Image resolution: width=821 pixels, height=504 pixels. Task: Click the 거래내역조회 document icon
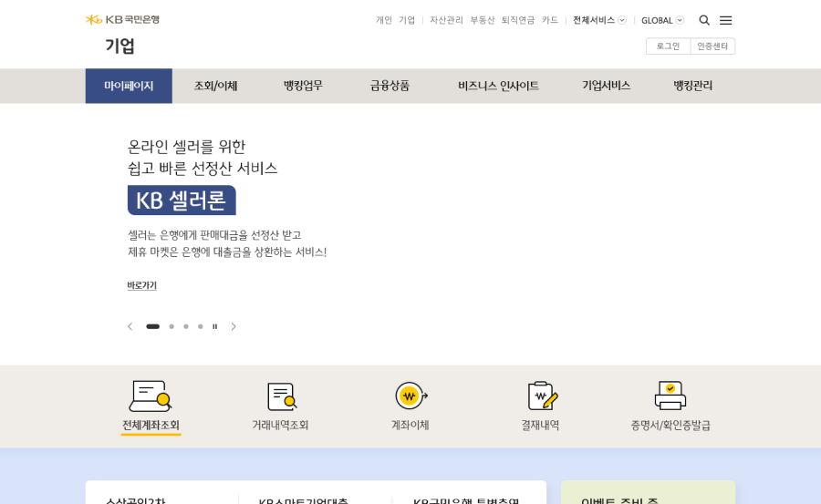click(281, 396)
